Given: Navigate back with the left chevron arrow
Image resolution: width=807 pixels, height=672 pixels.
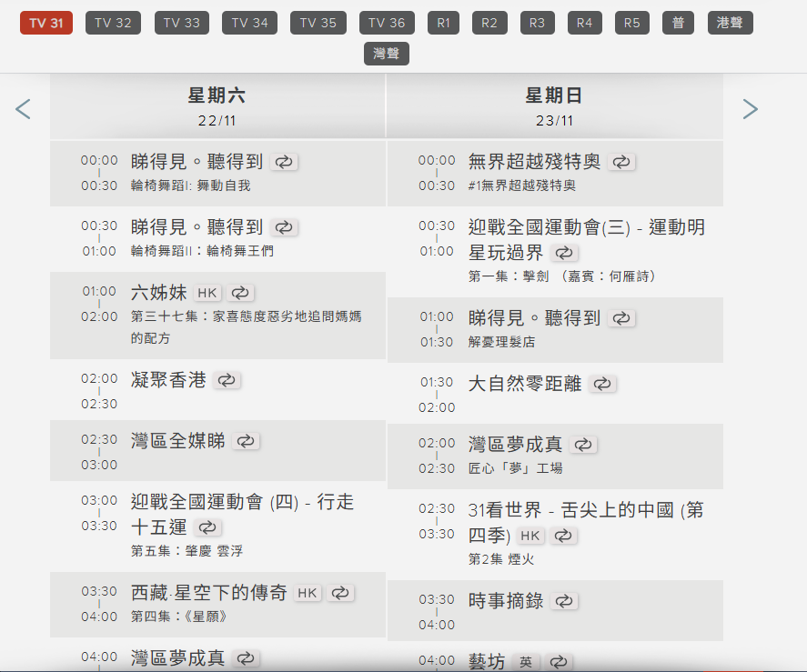Looking at the screenshot, I should coord(22,108).
